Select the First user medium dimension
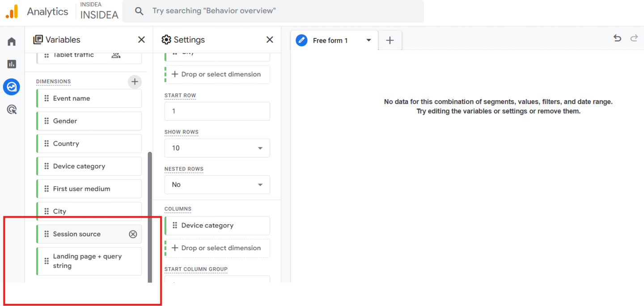The height and width of the screenshot is (306, 644). pyautogui.click(x=89, y=189)
